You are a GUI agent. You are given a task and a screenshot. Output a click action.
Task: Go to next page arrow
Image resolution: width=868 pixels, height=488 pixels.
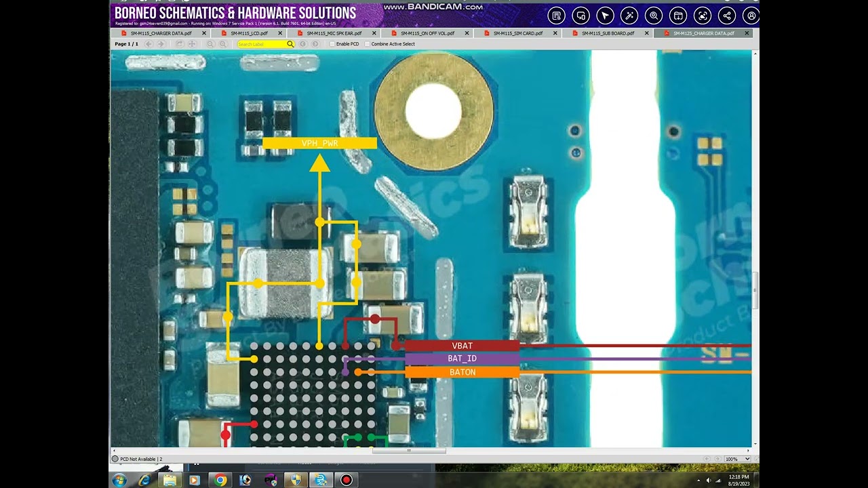pyautogui.click(x=161, y=44)
